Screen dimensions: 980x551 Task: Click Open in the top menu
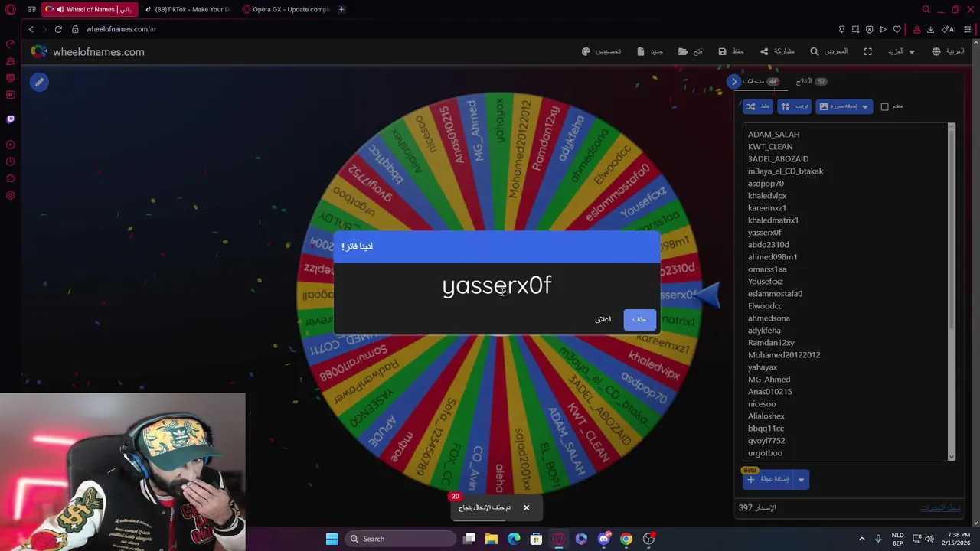(691, 51)
